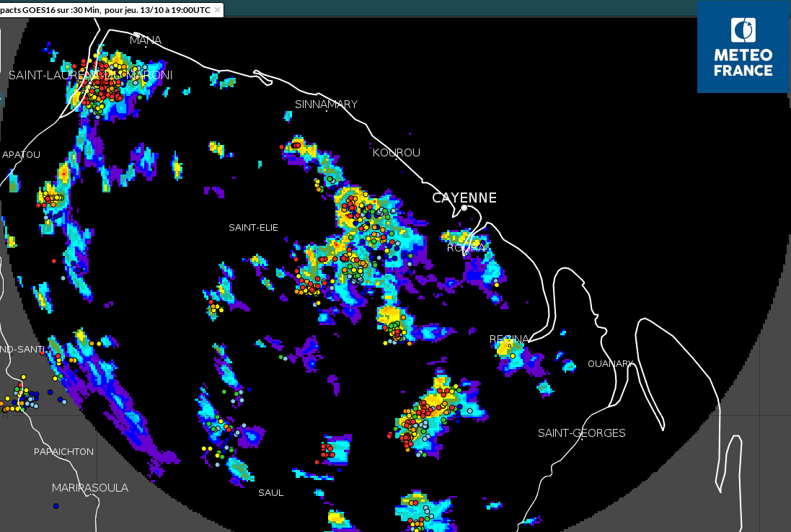The height and width of the screenshot is (532, 791).
Task: Click the PAPAICHTON map label
Action: pos(63,451)
